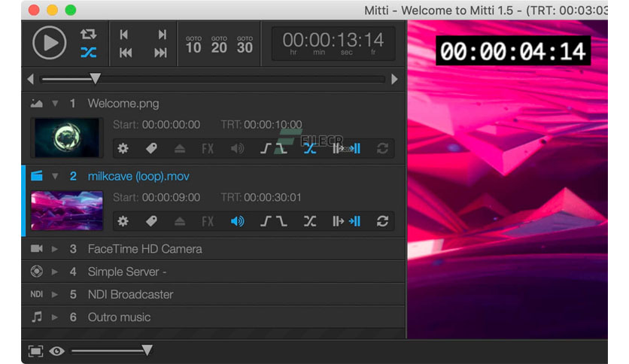Open settings gear for the Welcome.png cue
This screenshot has width=629, height=364.
123,149
